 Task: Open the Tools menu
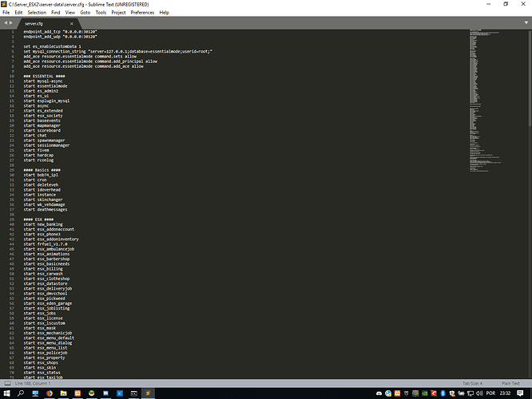(x=101, y=13)
